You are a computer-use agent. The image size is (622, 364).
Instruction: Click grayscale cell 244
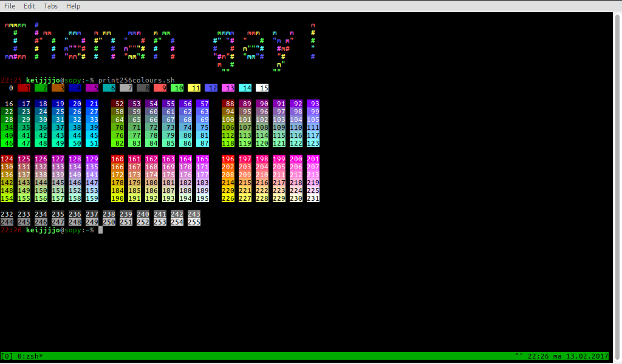(7, 222)
